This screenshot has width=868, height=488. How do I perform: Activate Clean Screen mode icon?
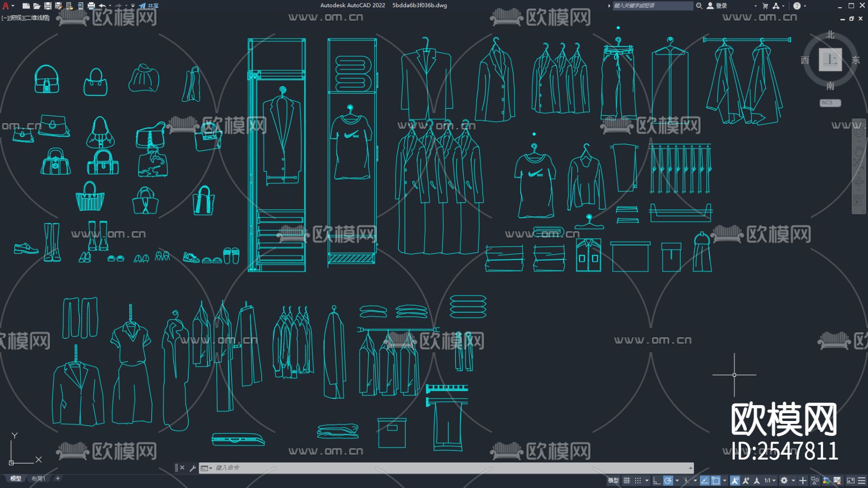tap(851, 480)
